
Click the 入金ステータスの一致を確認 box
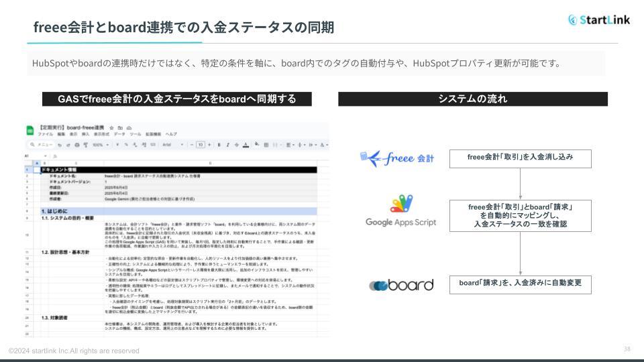point(521,216)
